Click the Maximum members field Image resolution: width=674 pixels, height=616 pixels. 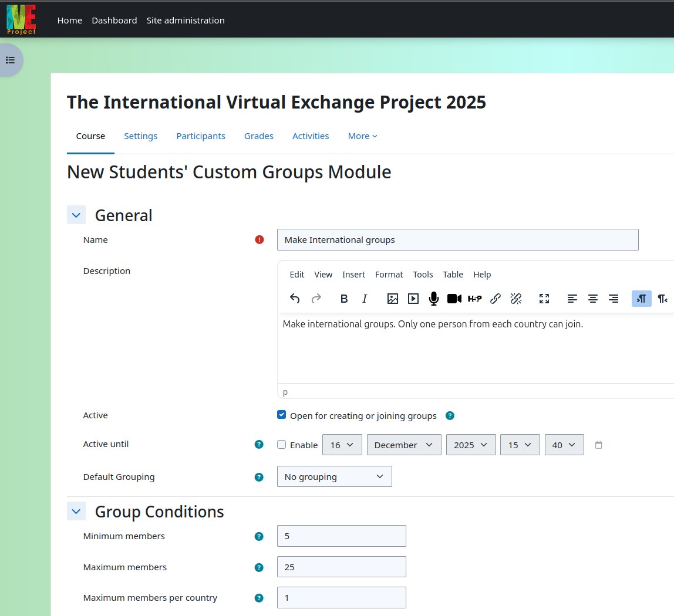click(x=342, y=567)
